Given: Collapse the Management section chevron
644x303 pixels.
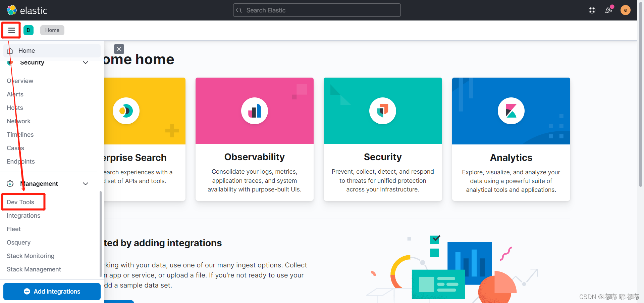Looking at the screenshot, I should point(86,184).
